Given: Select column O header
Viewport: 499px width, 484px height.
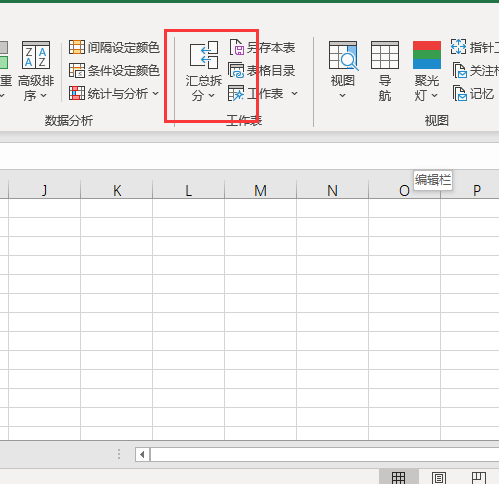Looking at the screenshot, I should (x=405, y=190).
